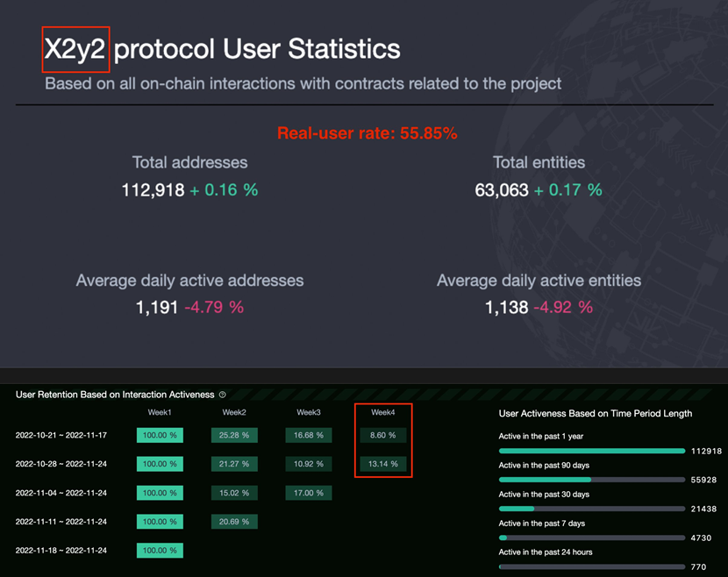Image resolution: width=728 pixels, height=577 pixels.
Task: Click the -4.92 % change figure
Action: pyautogui.click(x=563, y=307)
